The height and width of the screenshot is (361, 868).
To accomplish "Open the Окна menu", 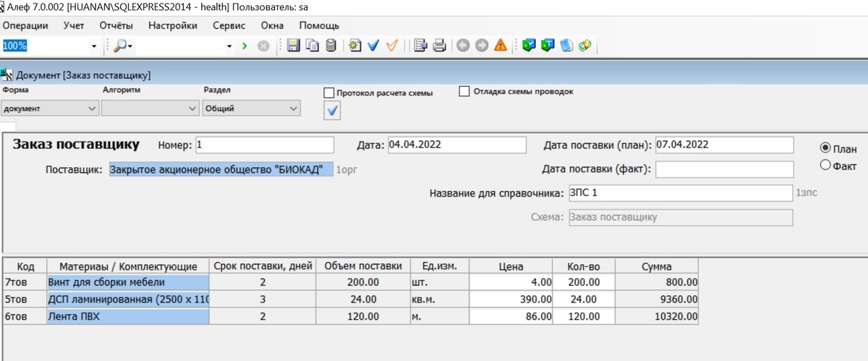I will tap(272, 25).
